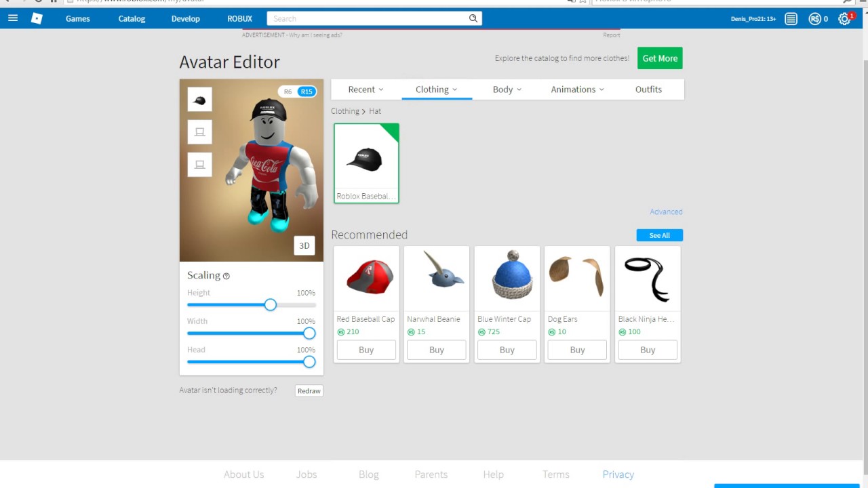868x488 pixels.
Task: Click the See All button
Action: 660,235
